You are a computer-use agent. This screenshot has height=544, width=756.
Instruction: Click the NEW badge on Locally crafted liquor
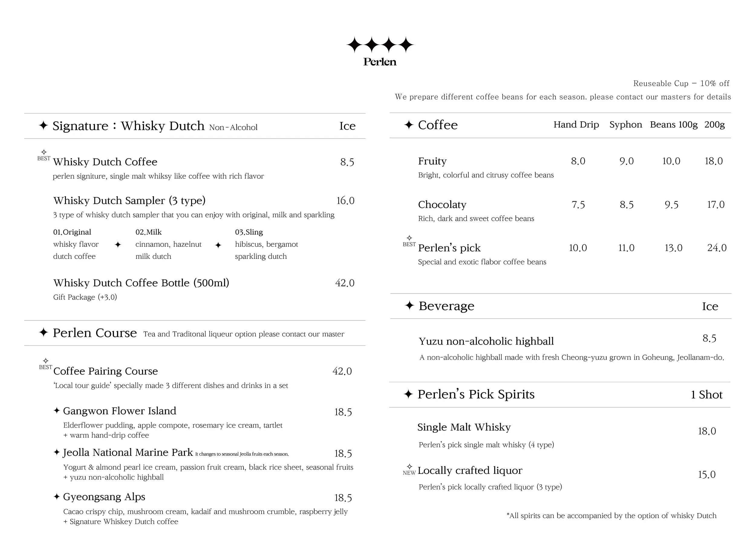tap(409, 470)
